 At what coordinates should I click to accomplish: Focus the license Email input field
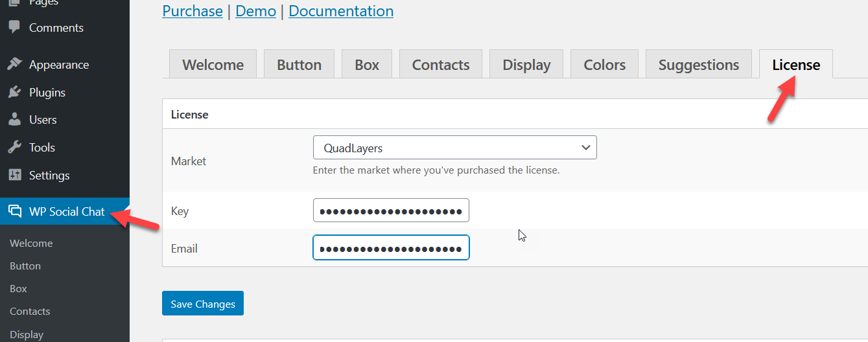pos(391,247)
